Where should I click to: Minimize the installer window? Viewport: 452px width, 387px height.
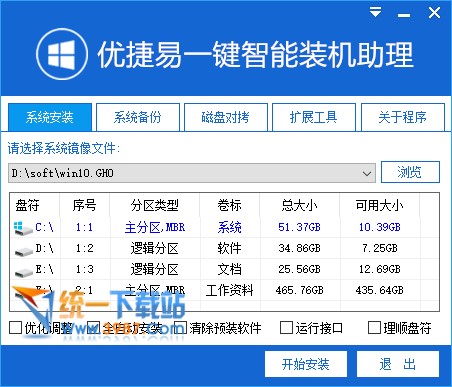coord(404,15)
